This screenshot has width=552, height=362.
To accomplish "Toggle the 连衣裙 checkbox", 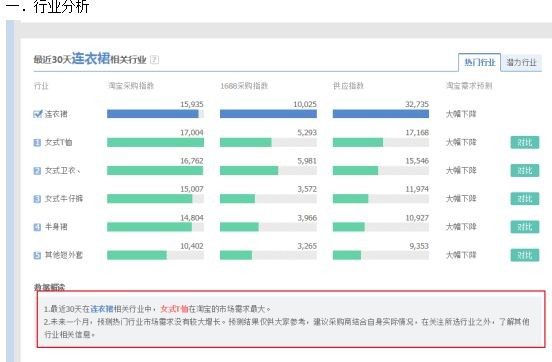I will tap(37, 114).
